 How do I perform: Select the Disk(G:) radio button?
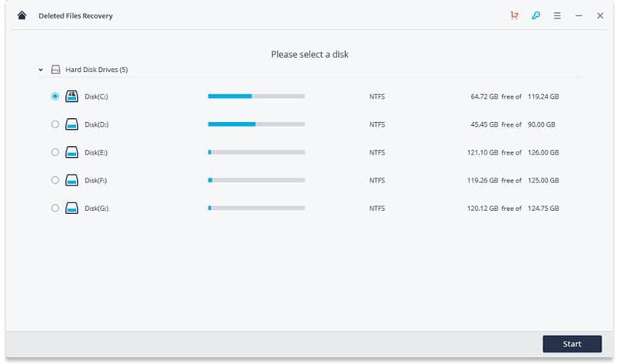point(54,208)
